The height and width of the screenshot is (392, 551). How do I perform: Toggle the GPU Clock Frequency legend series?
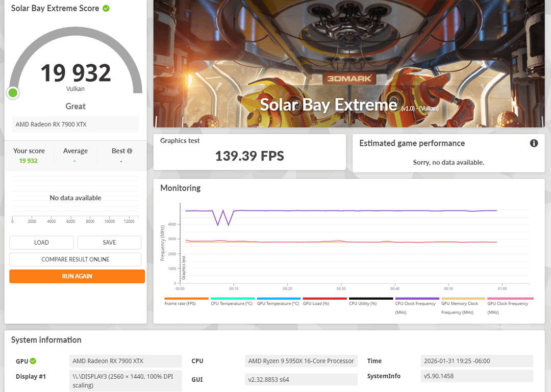(x=509, y=304)
